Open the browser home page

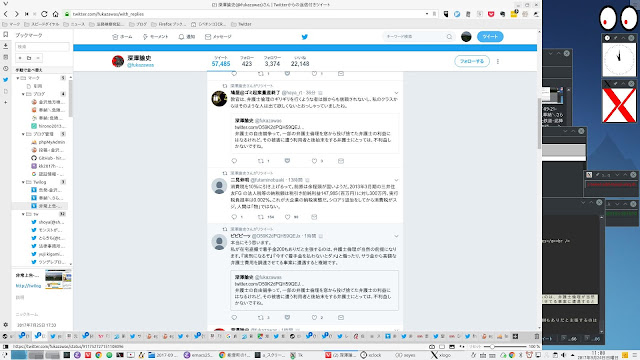click(x=56, y=14)
